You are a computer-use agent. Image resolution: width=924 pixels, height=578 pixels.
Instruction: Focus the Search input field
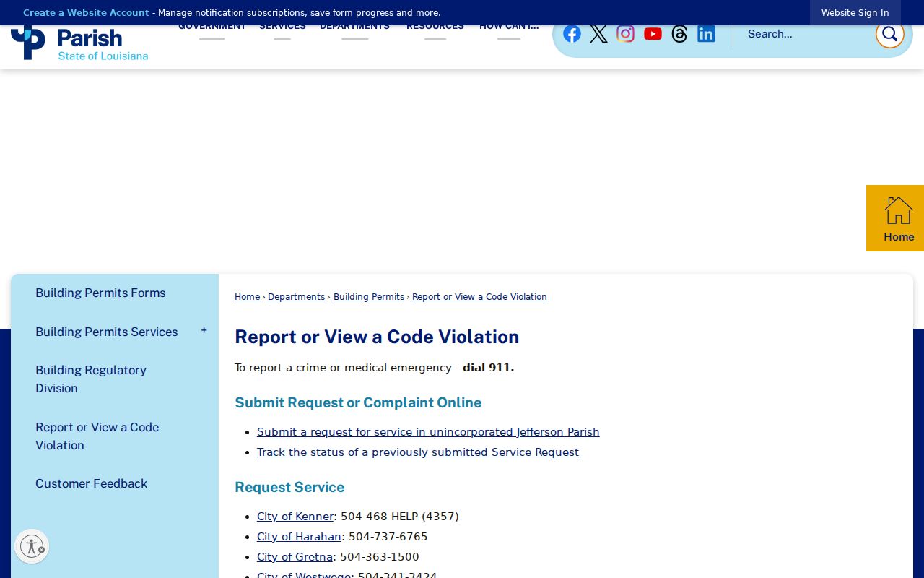click(807, 34)
